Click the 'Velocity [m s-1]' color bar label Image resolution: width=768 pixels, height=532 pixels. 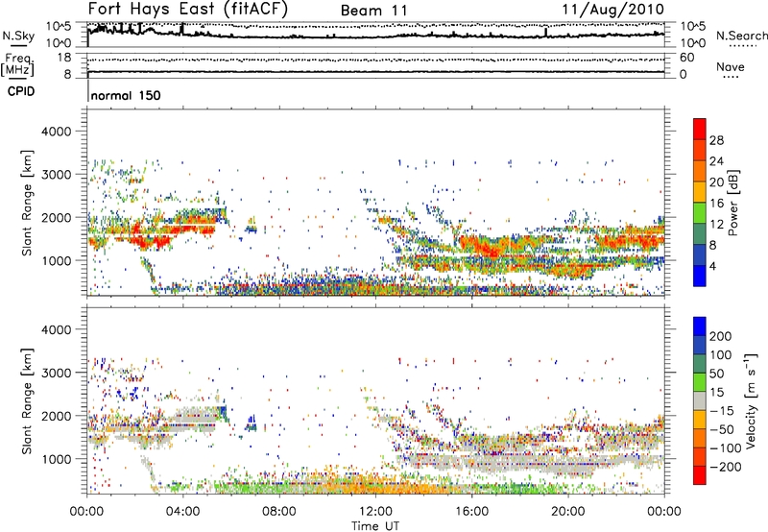(x=751, y=400)
